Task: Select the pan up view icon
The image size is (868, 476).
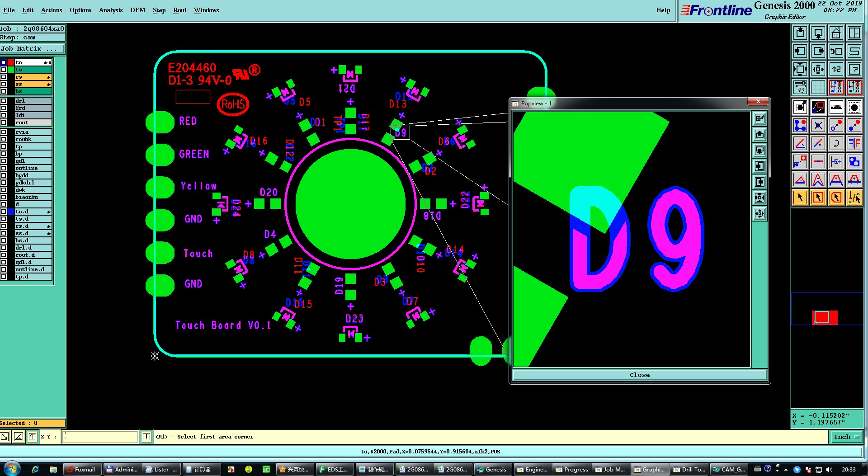Action: pos(800,33)
